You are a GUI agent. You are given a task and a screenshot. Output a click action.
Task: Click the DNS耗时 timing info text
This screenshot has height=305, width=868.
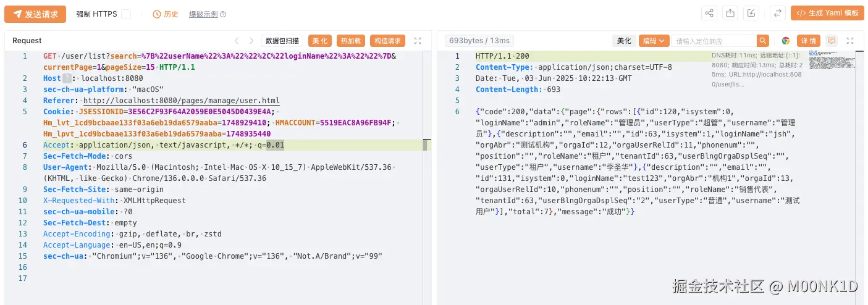pos(757,70)
